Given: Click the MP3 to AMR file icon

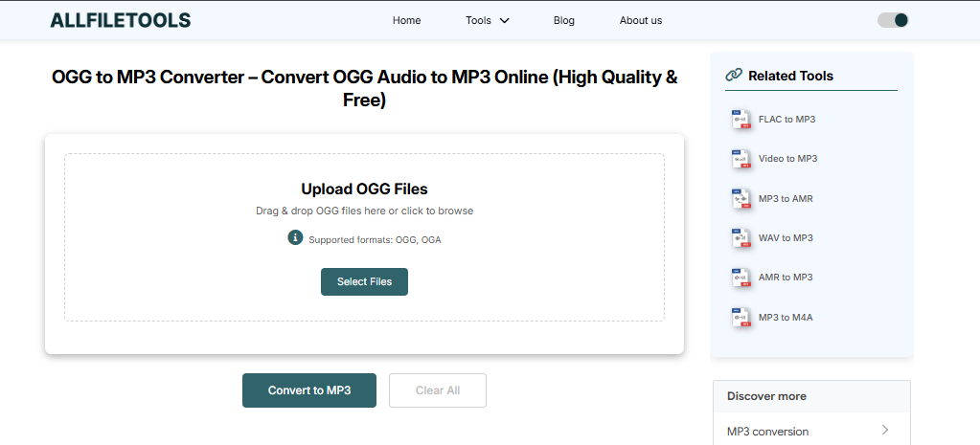Looking at the screenshot, I should click(740, 199).
